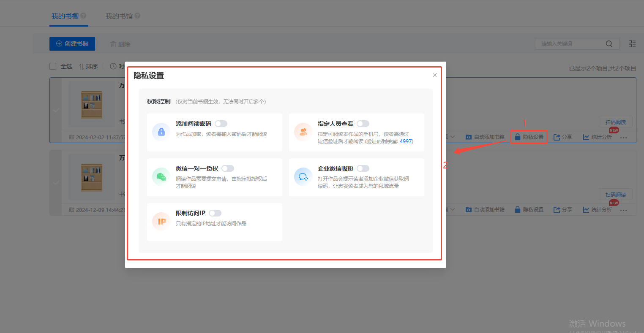Click the green WeChat authorization icon
The width and height of the screenshot is (644, 333).
click(x=161, y=177)
